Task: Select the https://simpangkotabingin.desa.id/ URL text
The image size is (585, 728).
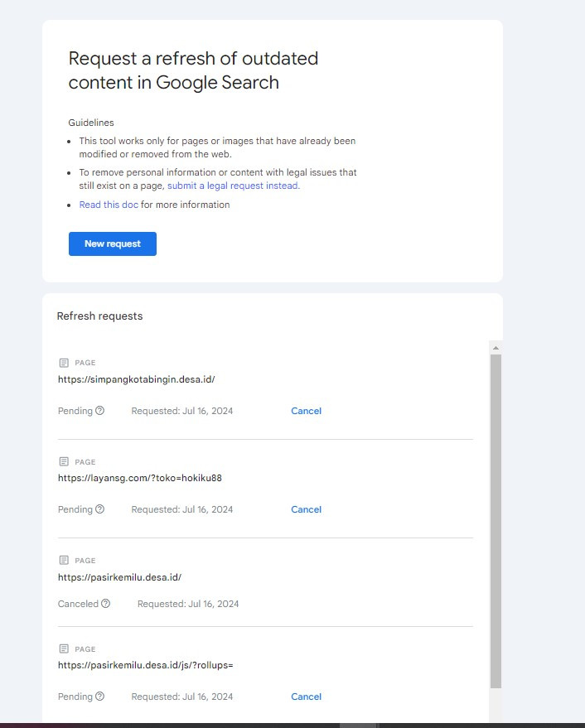Action: pyautogui.click(x=137, y=379)
